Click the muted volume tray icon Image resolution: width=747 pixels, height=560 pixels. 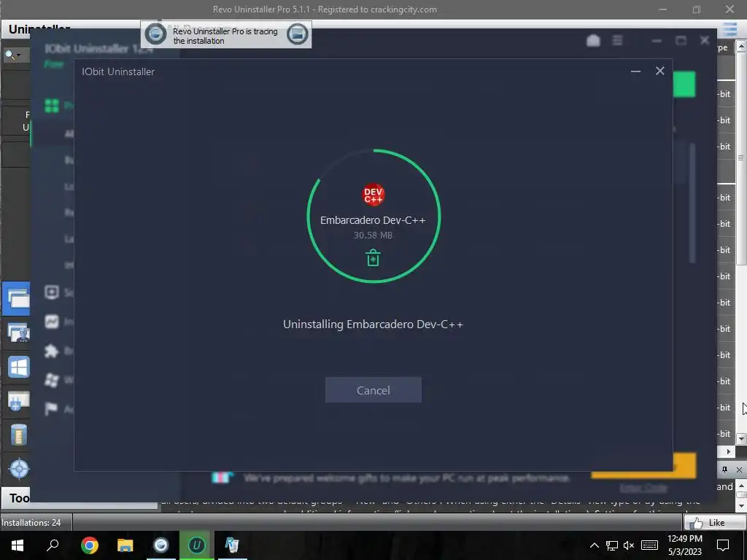click(x=629, y=545)
